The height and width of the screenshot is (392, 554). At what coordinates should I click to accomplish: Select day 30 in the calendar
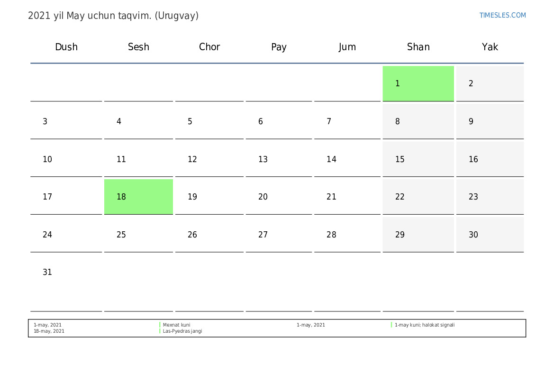pos(490,234)
